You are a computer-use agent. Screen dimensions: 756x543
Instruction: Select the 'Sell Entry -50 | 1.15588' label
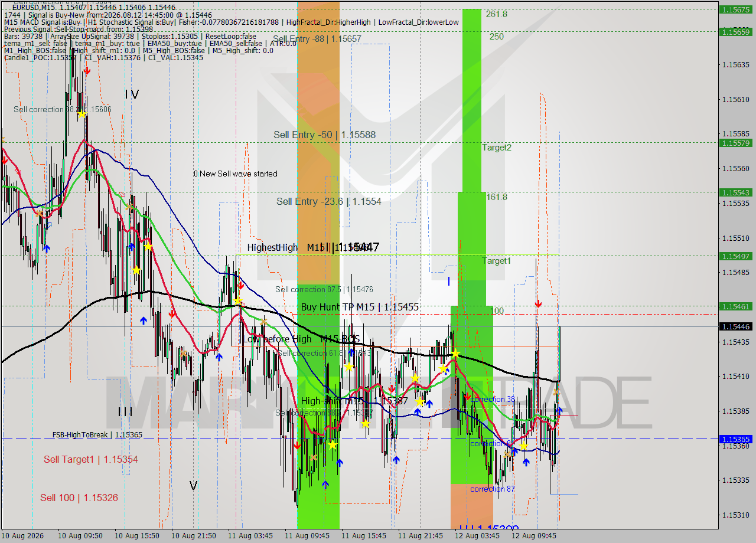324,135
